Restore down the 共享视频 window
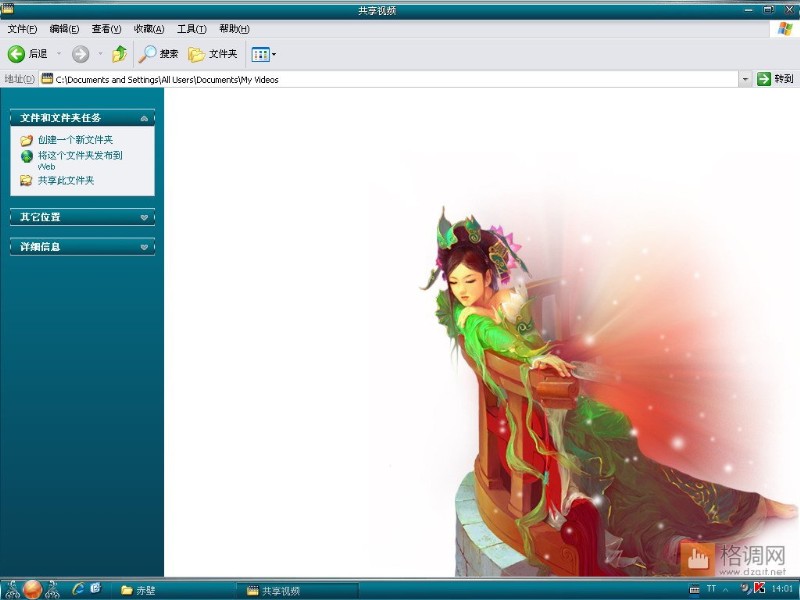This screenshot has width=800, height=600. point(768,10)
